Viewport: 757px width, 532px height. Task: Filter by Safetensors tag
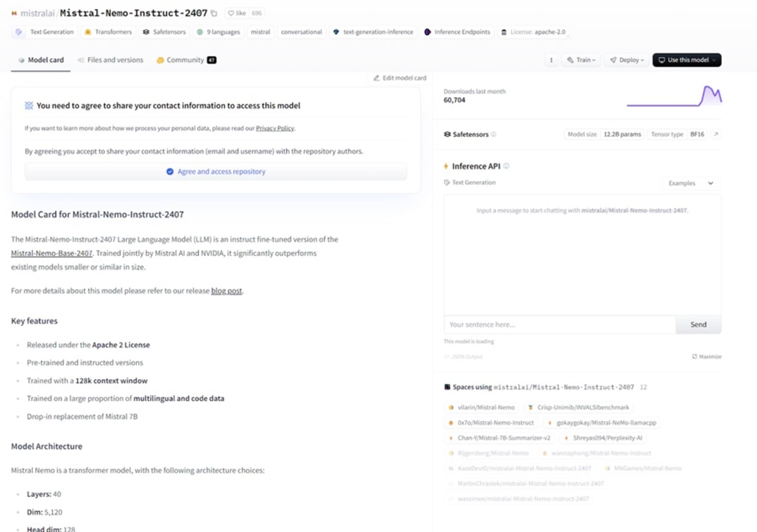[x=164, y=32]
